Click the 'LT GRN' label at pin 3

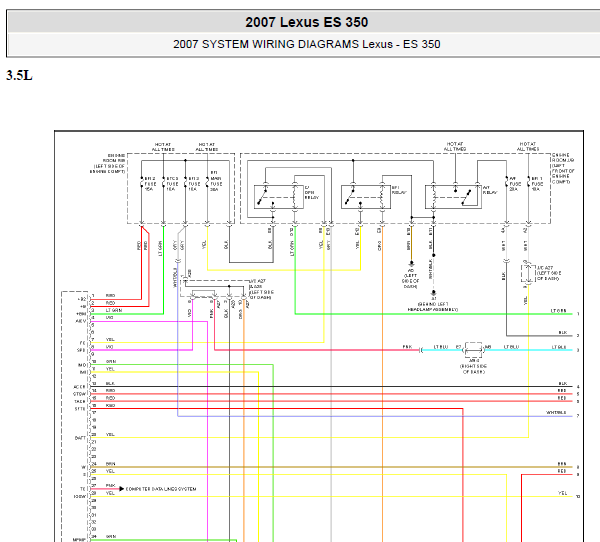pos(114,310)
